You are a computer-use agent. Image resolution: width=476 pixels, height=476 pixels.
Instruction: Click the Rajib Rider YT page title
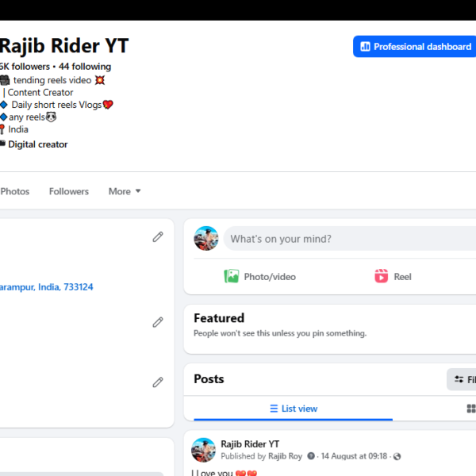point(64,46)
